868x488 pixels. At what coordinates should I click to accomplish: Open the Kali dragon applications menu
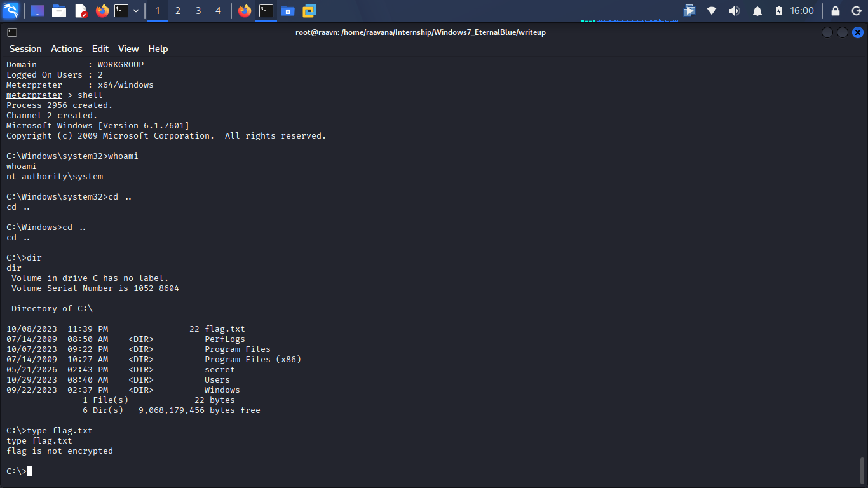(x=11, y=10)
